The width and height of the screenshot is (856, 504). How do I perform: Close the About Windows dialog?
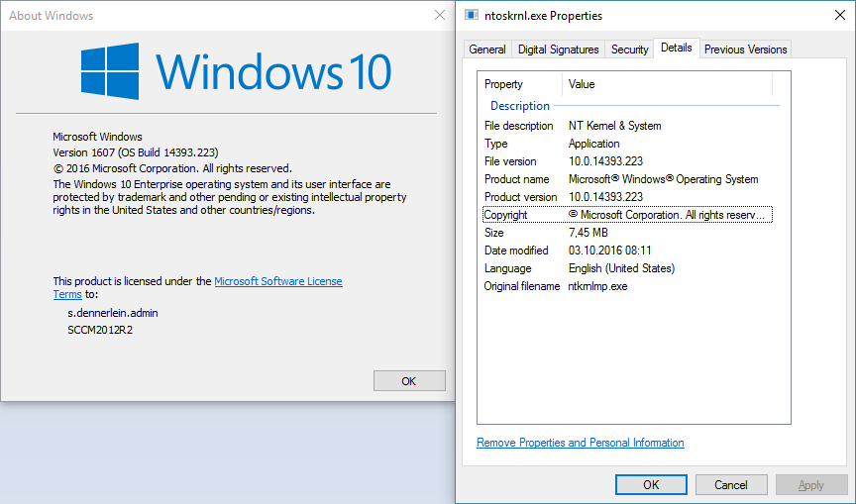pyautogui.click(x=440, y=15)
